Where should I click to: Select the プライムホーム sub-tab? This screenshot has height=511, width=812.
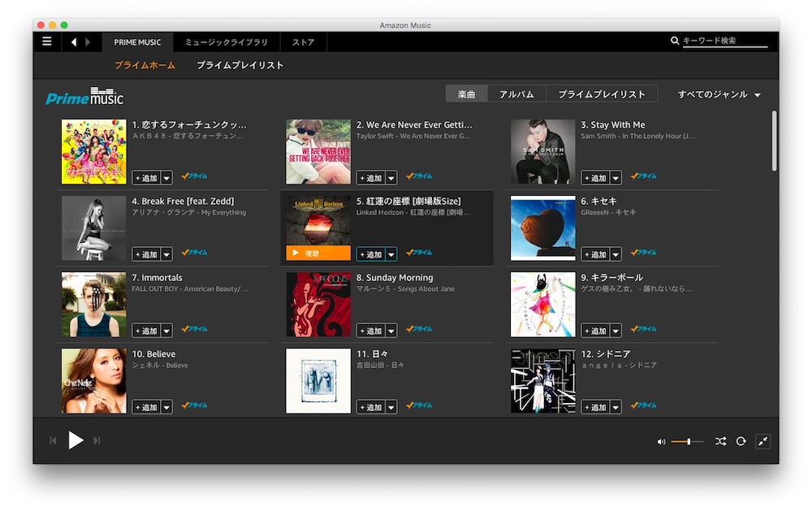145,65
